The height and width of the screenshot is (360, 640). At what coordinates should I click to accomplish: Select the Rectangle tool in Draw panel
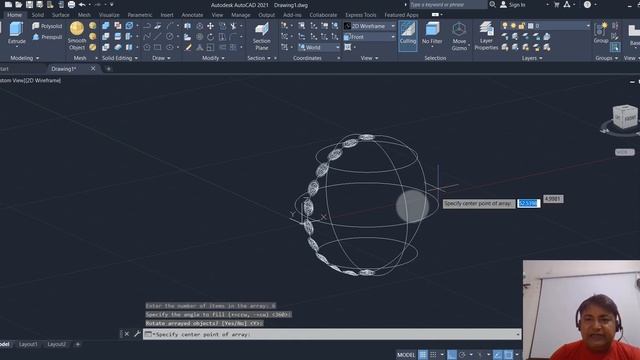pos(158,47)
